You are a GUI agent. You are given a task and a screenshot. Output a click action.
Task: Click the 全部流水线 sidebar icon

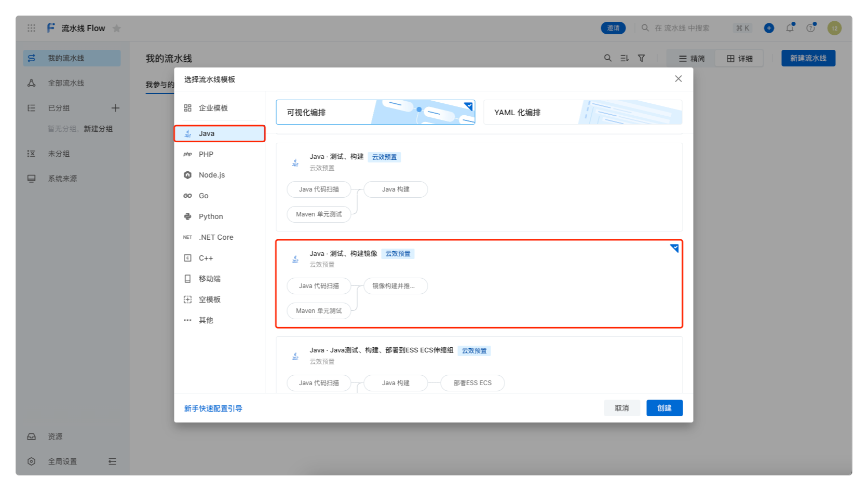(32, 83)
